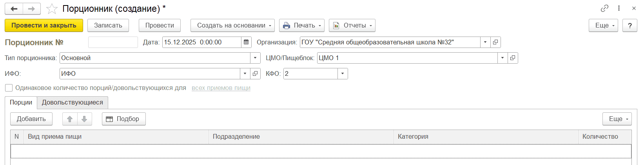
Task: Open the calendar picker for Дата
Action: point(246,42)
